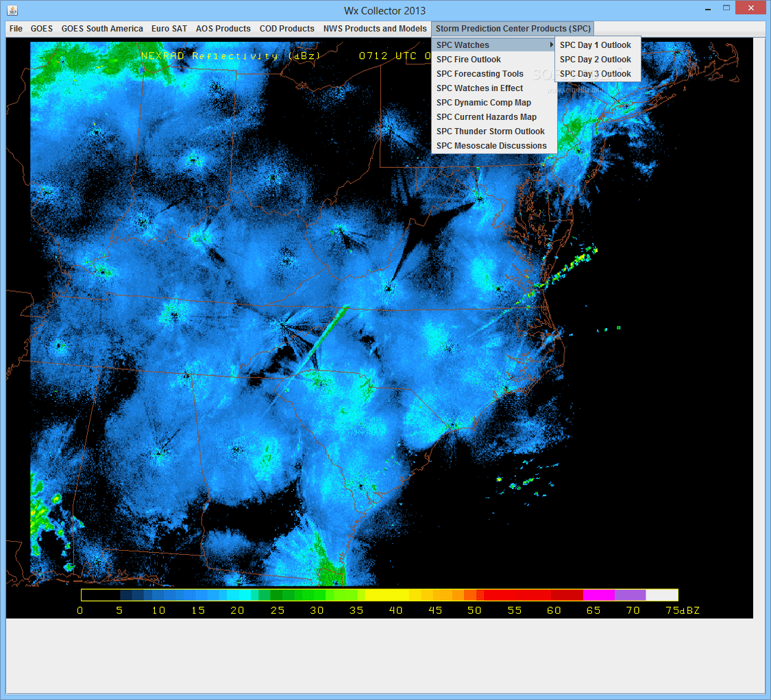The height and width of the screenshot is (700, 771).
Task: Maximize the Wx Collector window
Action: tap(726, 8)
